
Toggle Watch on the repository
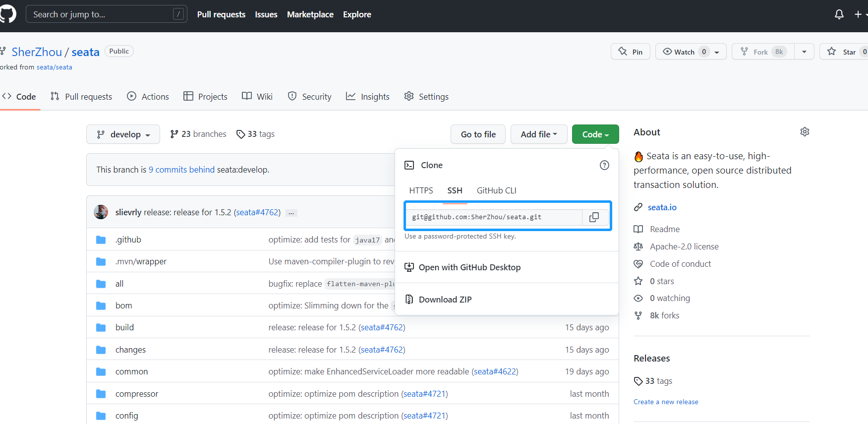click(x=685, y=52)
